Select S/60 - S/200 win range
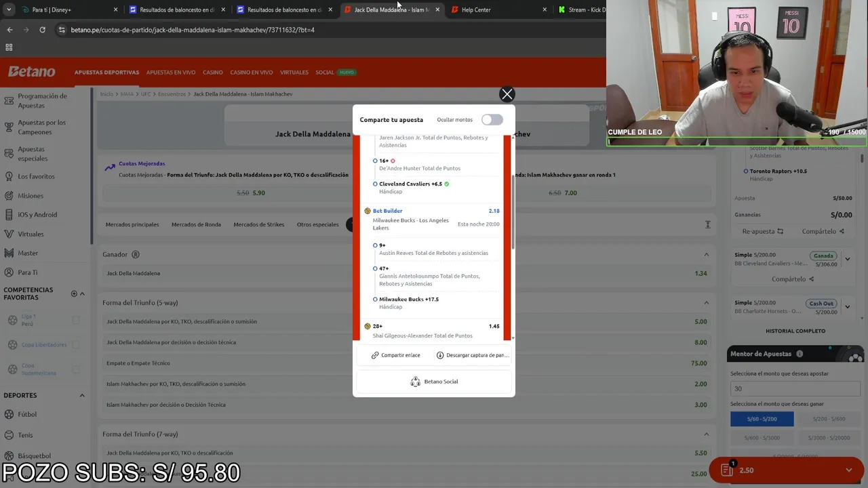Screen dimensions: 868x488 [762, 419]
